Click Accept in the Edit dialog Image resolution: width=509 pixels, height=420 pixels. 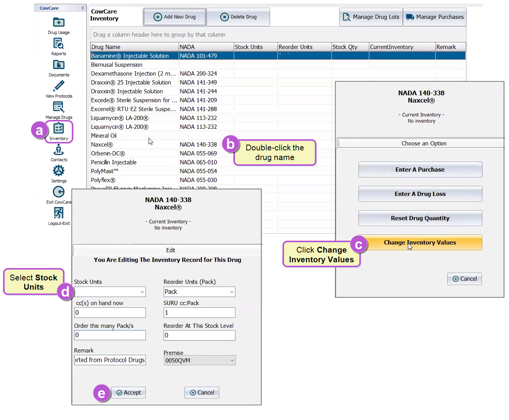point(129,393)
